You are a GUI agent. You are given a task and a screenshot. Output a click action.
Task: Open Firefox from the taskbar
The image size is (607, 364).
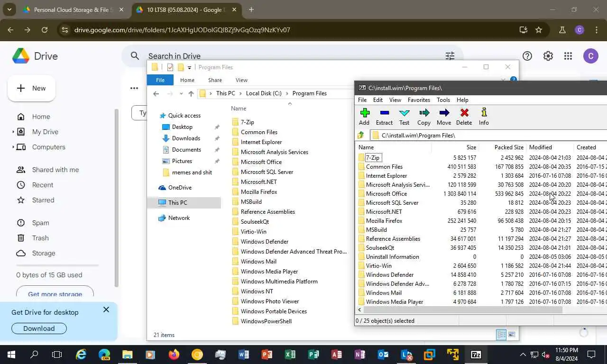point(174,354)
